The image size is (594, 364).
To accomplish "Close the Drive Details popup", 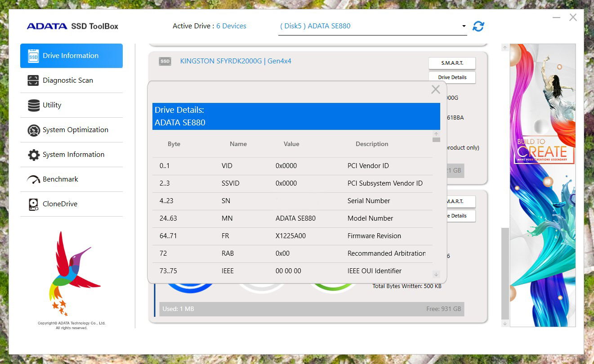I will [x=435, y=89].
